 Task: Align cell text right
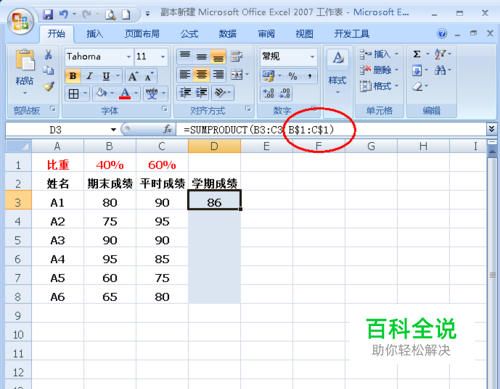point(218,74)
